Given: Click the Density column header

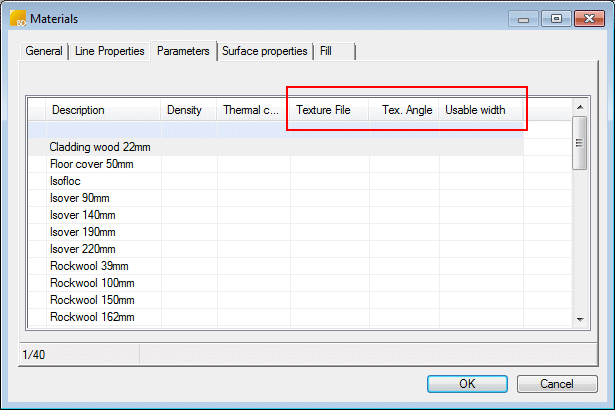Looking at the screenshot, I should (188, 110).
